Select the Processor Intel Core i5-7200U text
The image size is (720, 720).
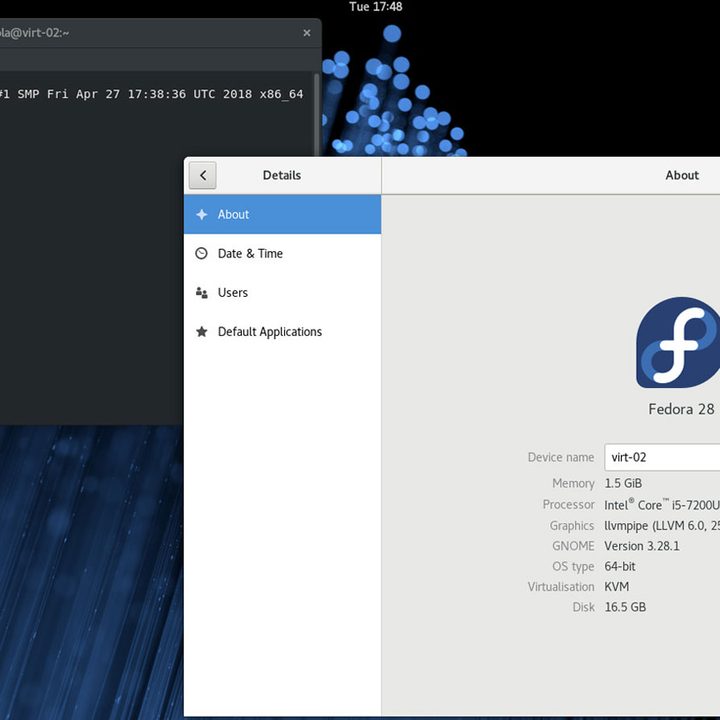(x=662, y=505)
